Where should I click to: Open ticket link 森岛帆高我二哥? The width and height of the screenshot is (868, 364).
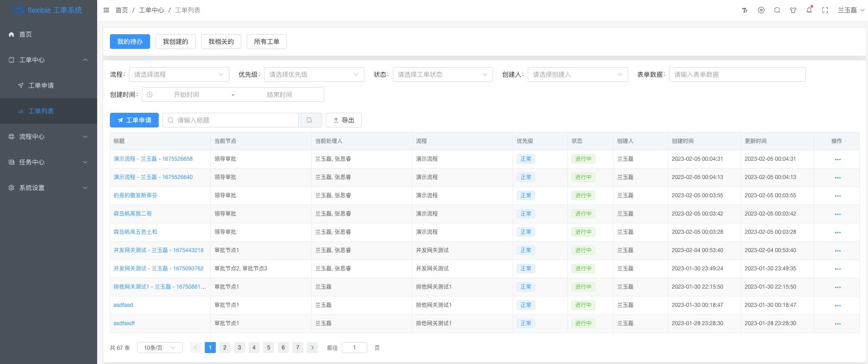pos(133,214)
